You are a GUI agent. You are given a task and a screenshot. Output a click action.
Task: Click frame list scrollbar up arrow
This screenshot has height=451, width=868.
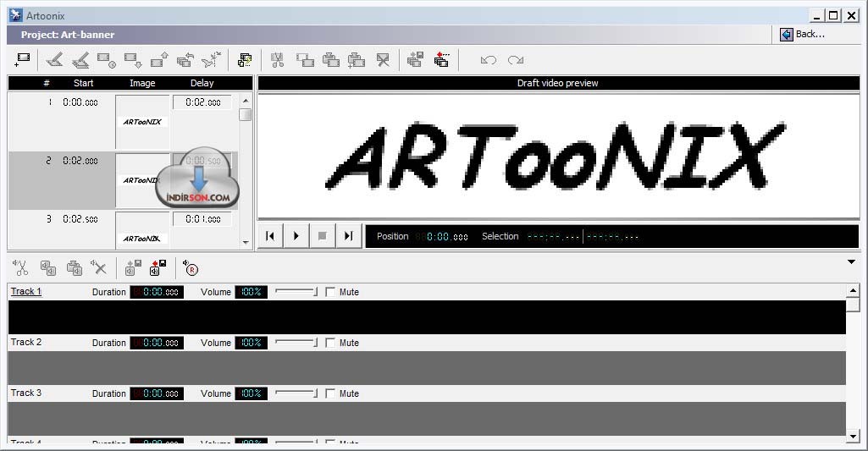point(246,101)
